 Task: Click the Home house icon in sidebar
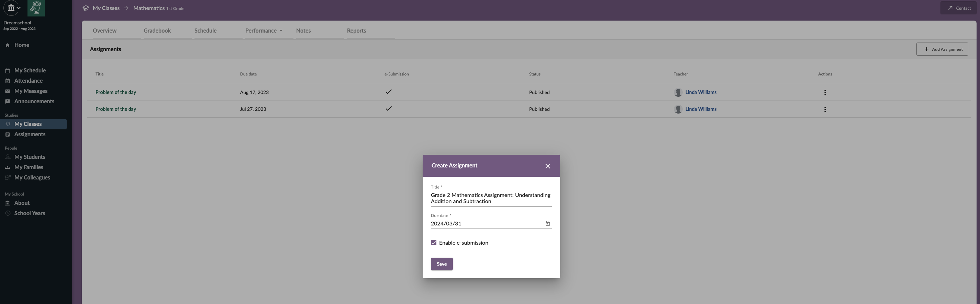(x=8, y=45)
